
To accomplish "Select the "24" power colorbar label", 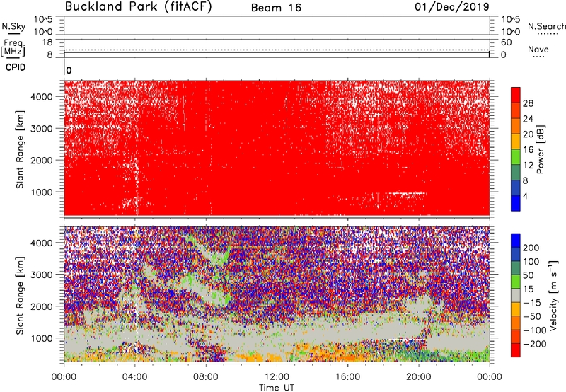I will (528, 119).
